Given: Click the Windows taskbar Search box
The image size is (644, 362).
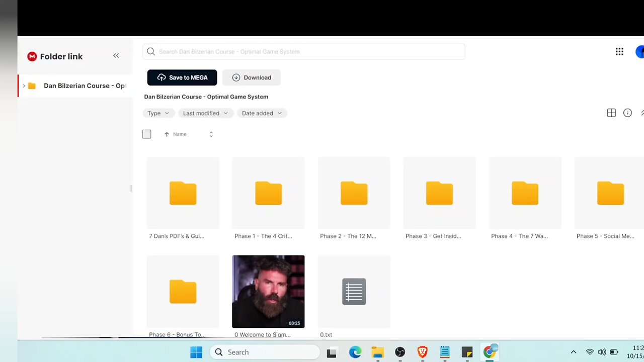Looking at the screenshot, I should tap(265, 352).
